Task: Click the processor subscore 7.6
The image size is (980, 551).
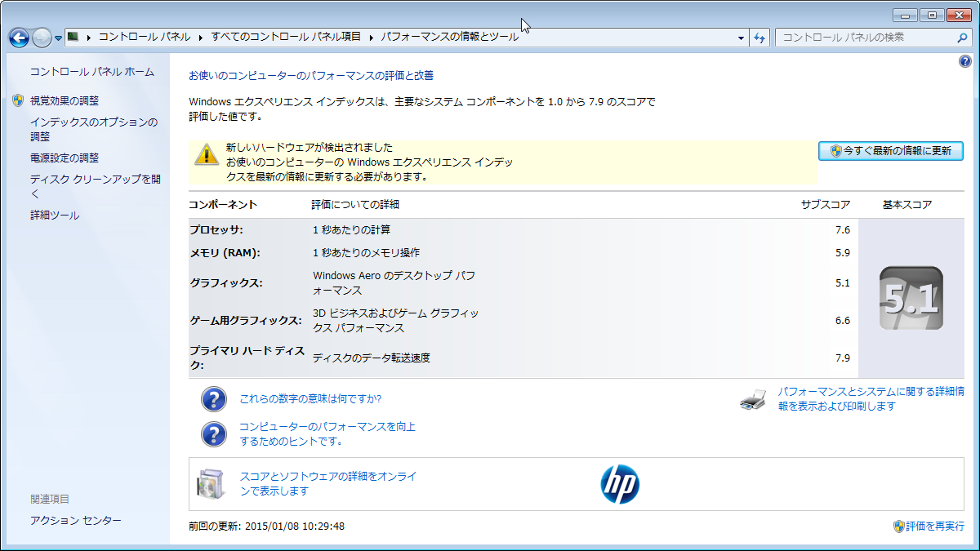Action: (843, 230)
